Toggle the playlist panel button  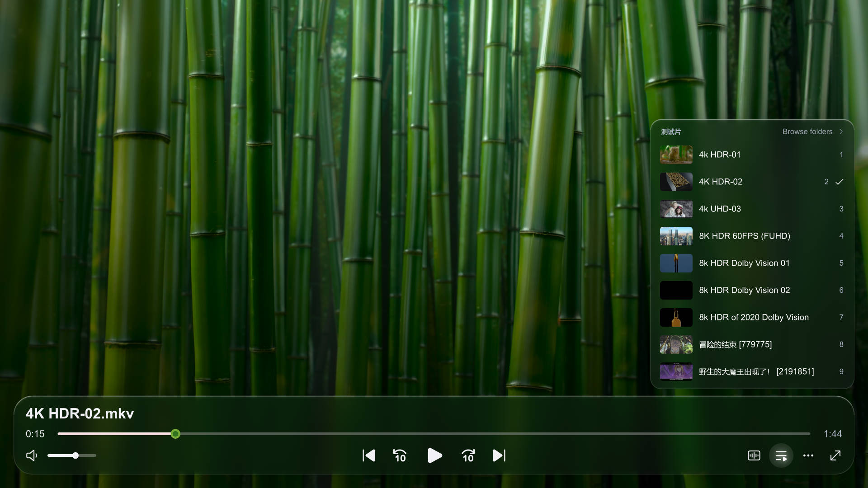(x=781, y=455)
